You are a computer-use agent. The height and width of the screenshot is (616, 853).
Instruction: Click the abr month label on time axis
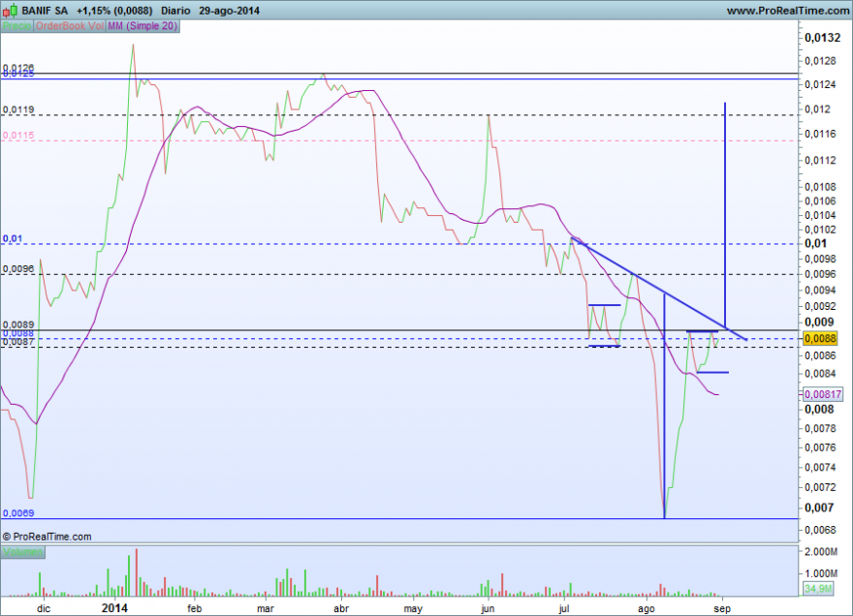(x=341, y=608)
